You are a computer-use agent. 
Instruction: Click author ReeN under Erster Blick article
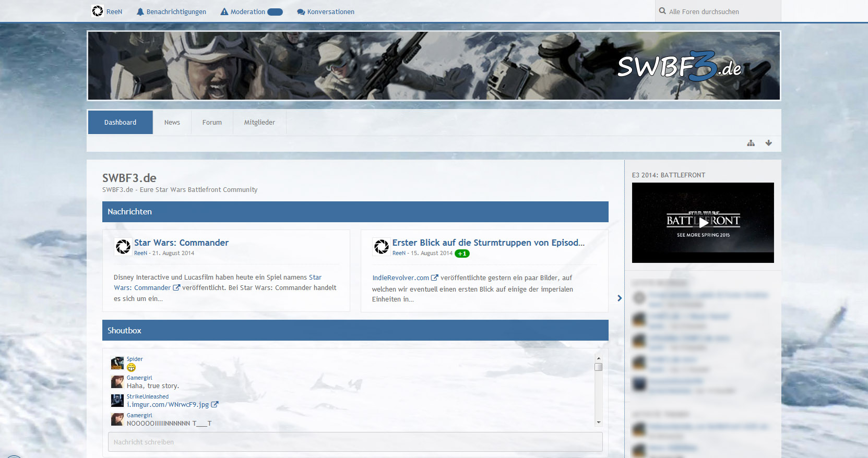(399, 253)
